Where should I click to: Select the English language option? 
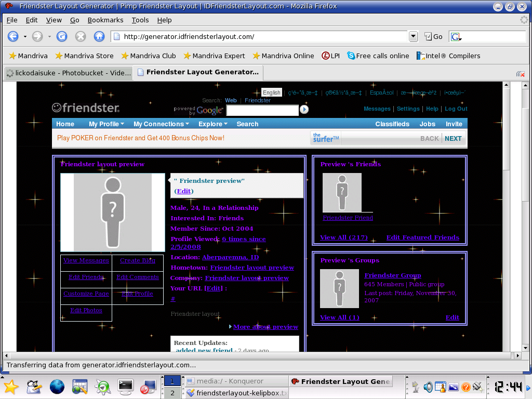[272, 92]
